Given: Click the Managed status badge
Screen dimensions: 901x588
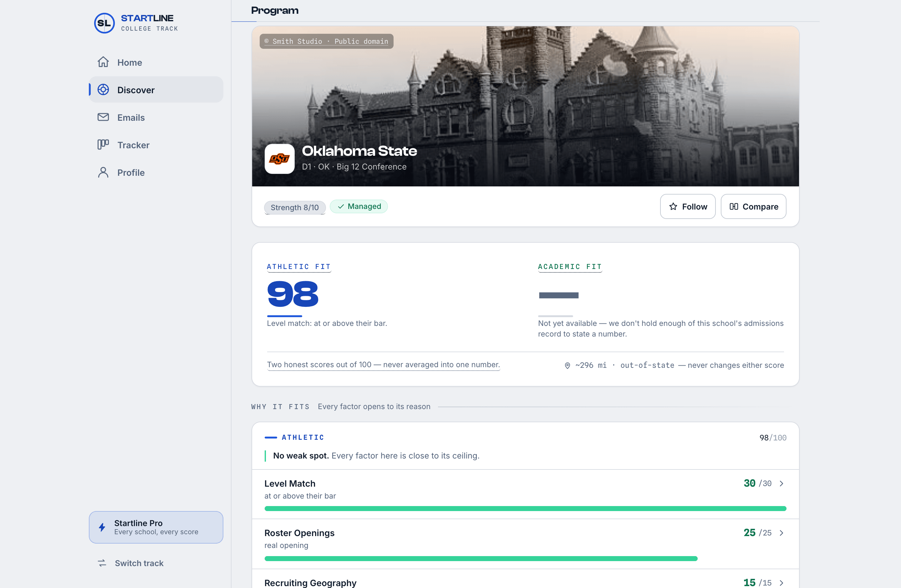Looking at the screenshot, I should tap(359, 207).
